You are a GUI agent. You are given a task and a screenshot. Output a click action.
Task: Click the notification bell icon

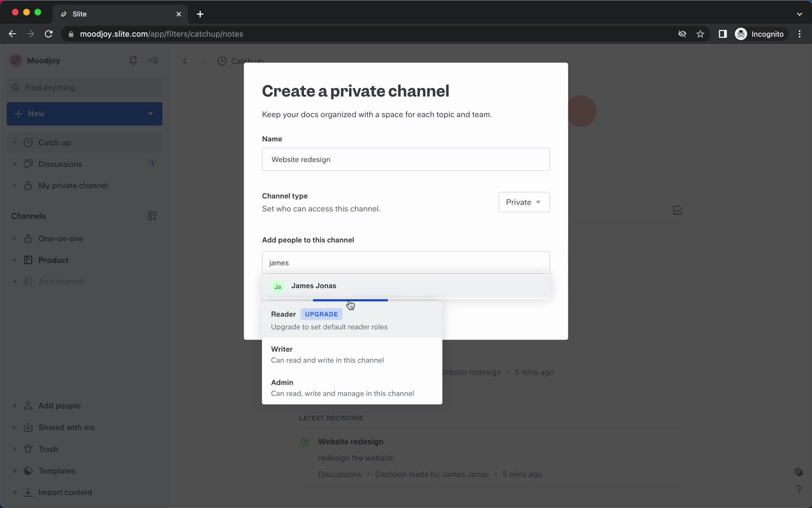point(133,60)
